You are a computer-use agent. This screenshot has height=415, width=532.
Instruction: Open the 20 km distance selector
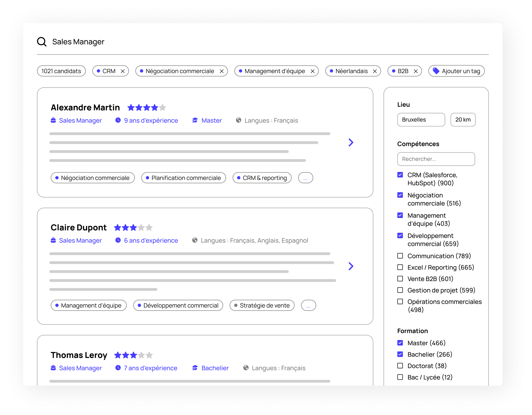(463, 120)
